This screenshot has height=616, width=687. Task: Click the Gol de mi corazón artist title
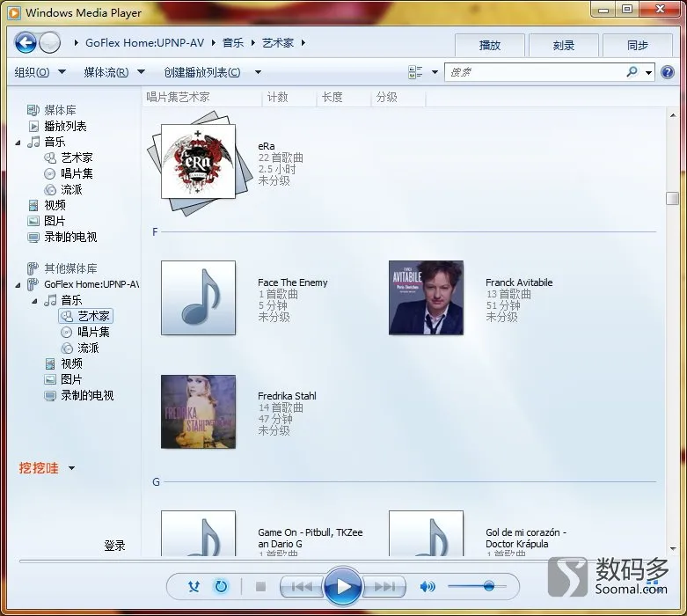tap(526, 538)
